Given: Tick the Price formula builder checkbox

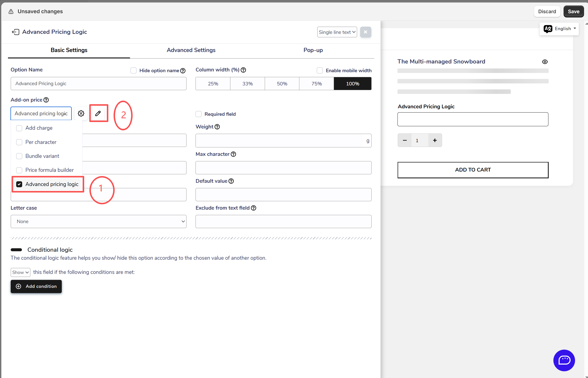Looking at the screenshot, I should [x=19, y=170].
